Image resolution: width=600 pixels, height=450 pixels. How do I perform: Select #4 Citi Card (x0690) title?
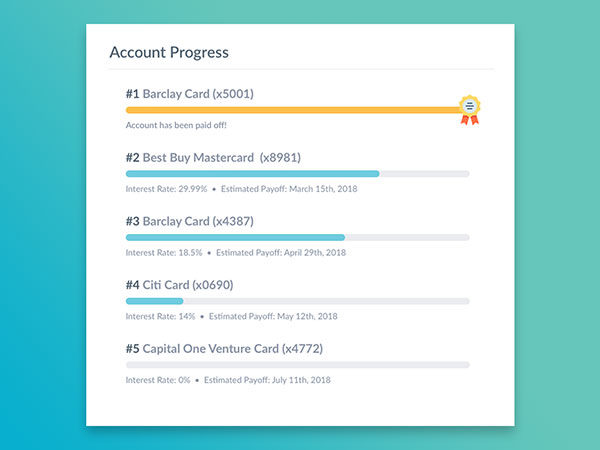pos(179,285)
